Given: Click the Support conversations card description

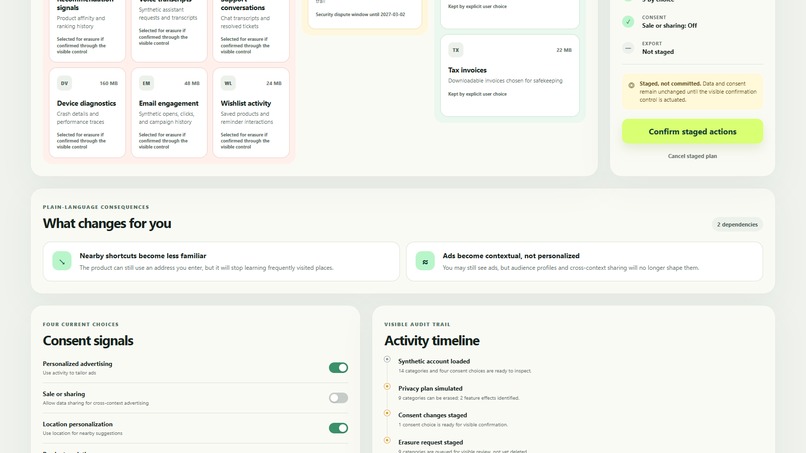Looking at the screenshot, I should 245,22.
